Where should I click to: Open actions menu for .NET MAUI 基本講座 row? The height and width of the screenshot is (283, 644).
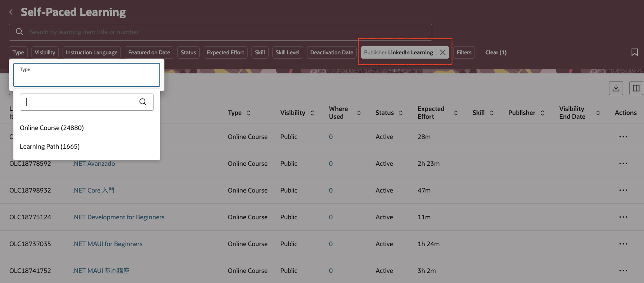click(x=623, y=271)
